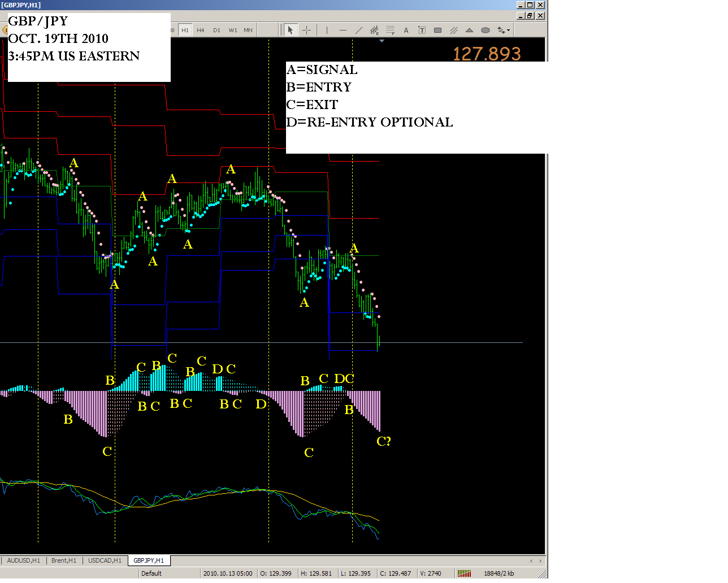Select the Ellipse shape tool
The width and height of the screenshot is (728, 583).
(x=486, y=30)
